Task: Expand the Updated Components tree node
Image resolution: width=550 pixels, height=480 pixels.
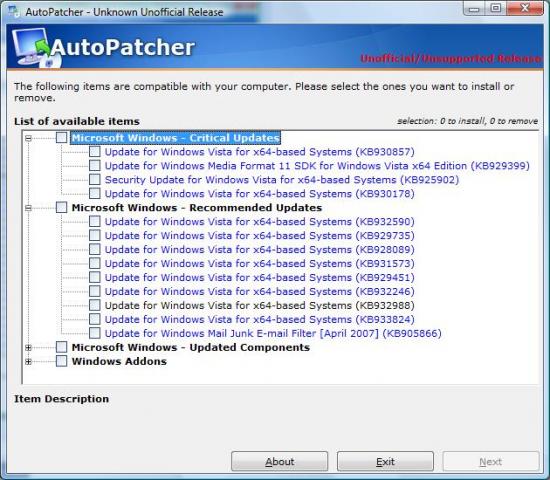Action: click(28, 347)
